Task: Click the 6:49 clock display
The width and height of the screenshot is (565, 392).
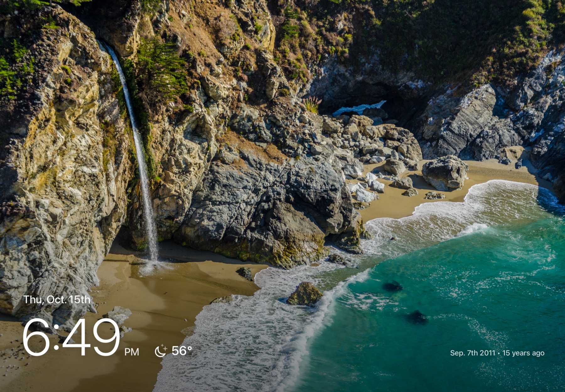Action: 71,337
